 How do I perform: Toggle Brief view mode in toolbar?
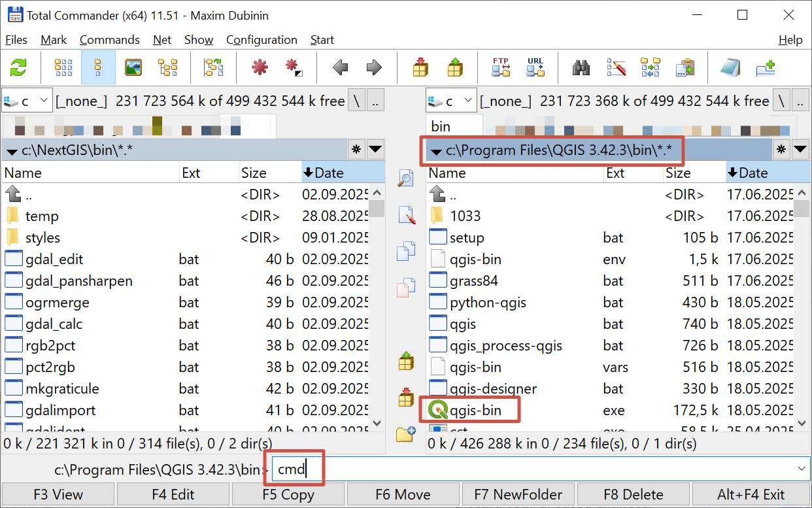[x=63, y=67]
